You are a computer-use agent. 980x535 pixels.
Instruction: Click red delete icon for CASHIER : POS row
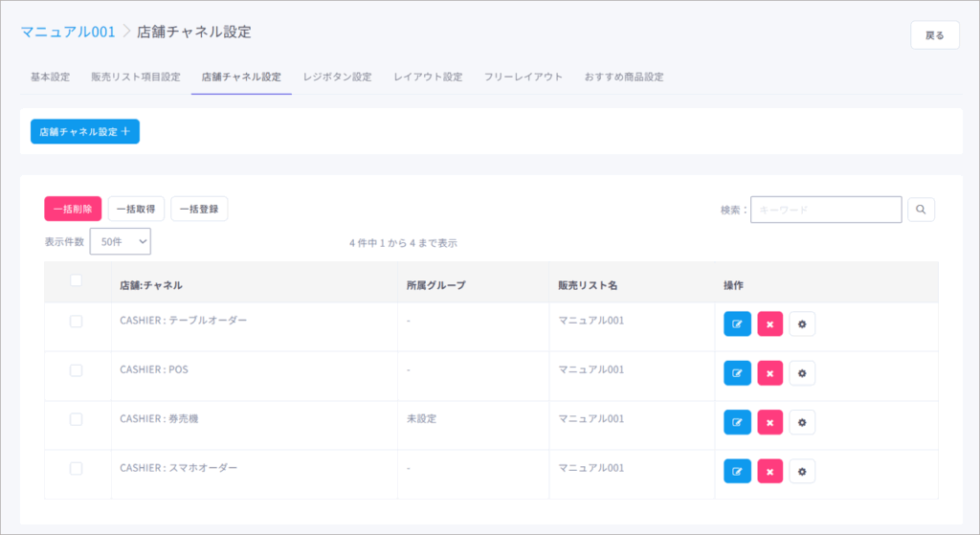pyautogui.click(x=769, y=373)
